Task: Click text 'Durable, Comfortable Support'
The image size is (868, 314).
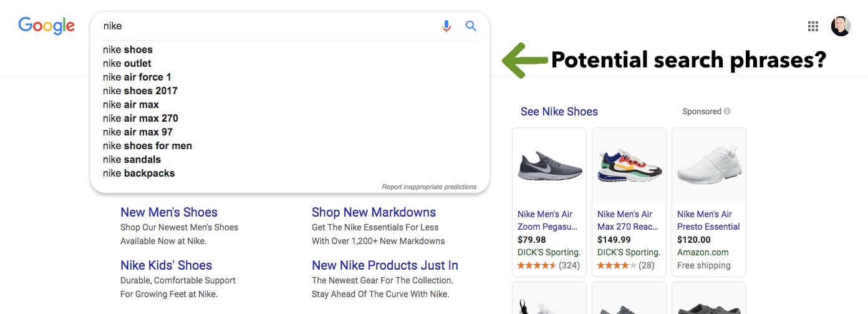Action: tap(178, 280)
